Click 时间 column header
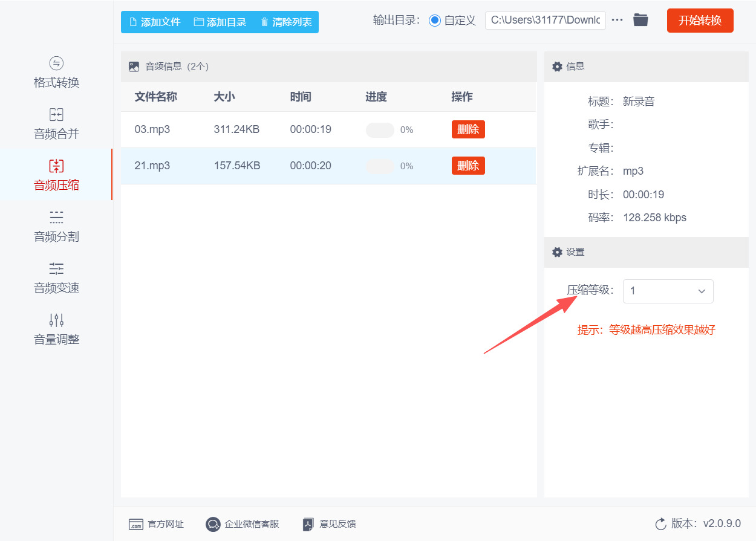This screenshot has height=541, width=756. [301, 97]
